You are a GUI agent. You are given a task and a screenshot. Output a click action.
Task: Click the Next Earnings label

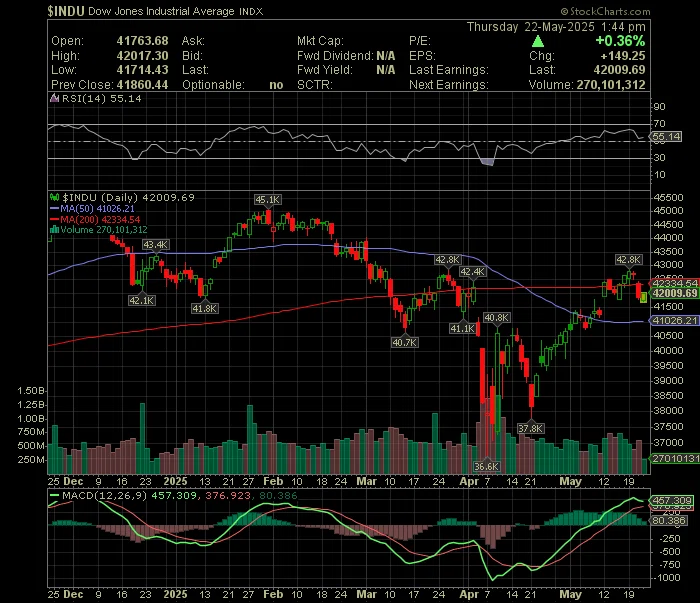coord(449,85)
